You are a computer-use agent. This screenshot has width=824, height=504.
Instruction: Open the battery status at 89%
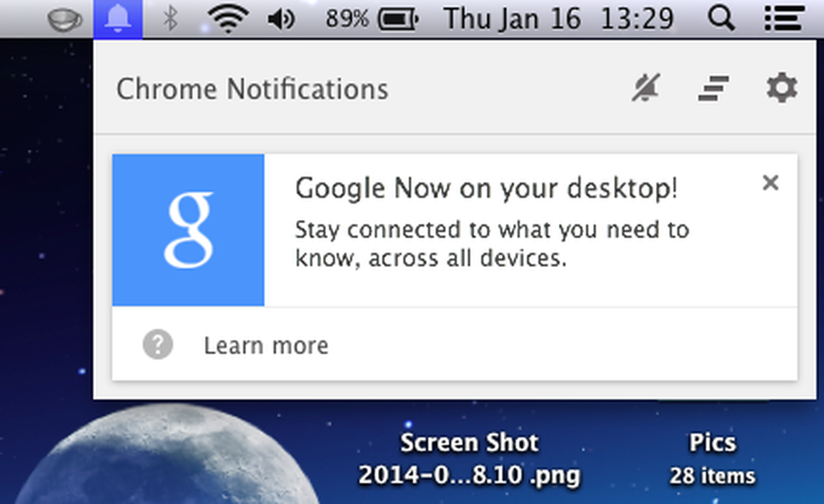tap(372, 20)
